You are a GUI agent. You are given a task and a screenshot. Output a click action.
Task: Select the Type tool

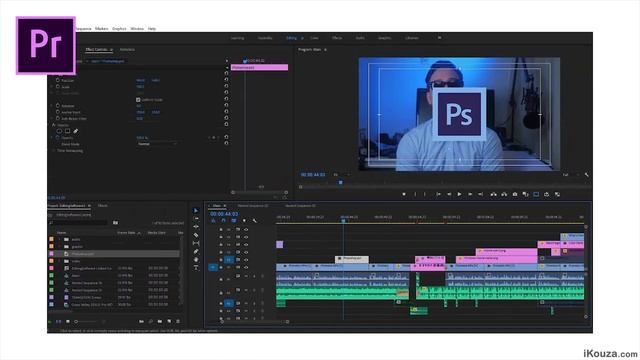point(196,268)
